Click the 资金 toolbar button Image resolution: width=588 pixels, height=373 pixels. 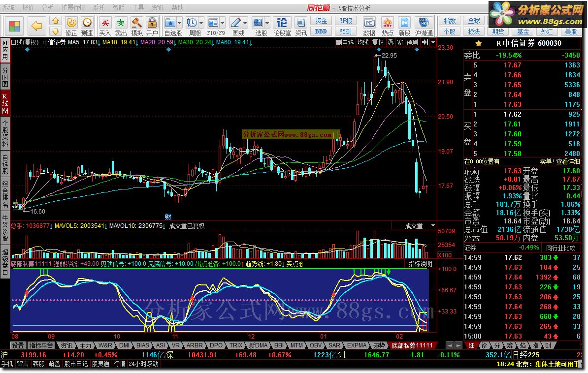click(x=321, y=21)
